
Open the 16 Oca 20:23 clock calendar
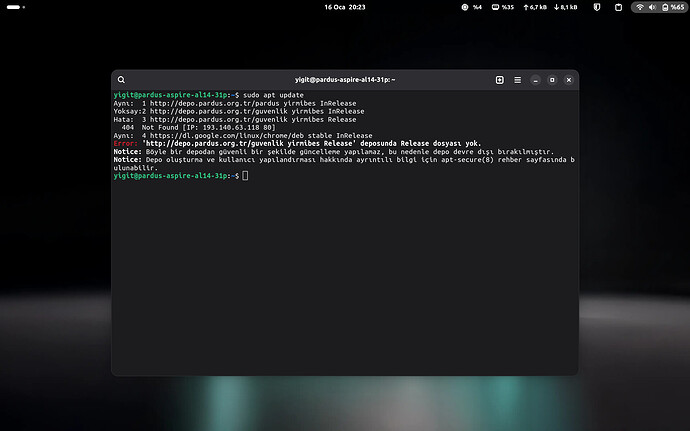[x=344, y=7]
